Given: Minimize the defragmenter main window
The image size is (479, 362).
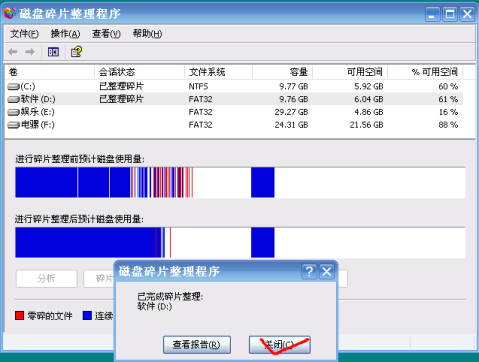Looking at the screenshot, I should [x=432, y=14].
